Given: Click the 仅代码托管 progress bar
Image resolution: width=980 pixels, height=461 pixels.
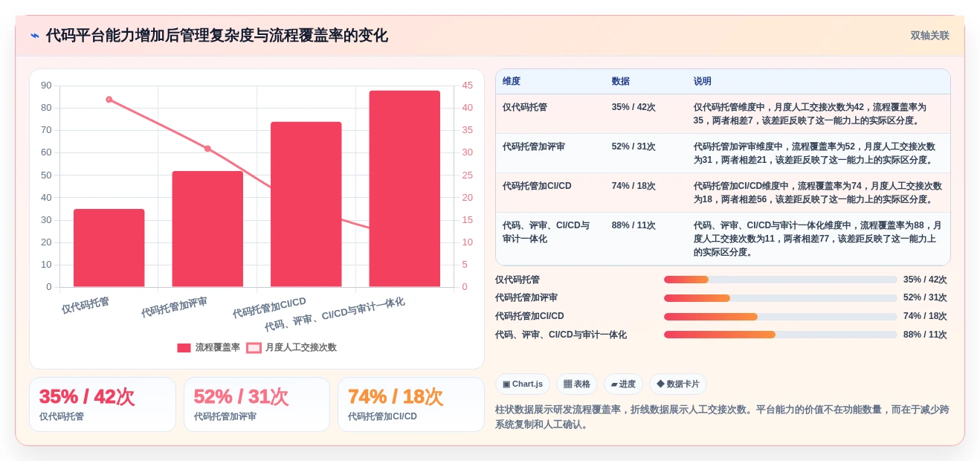Looking at the screenshot, I should pos(781,280).
